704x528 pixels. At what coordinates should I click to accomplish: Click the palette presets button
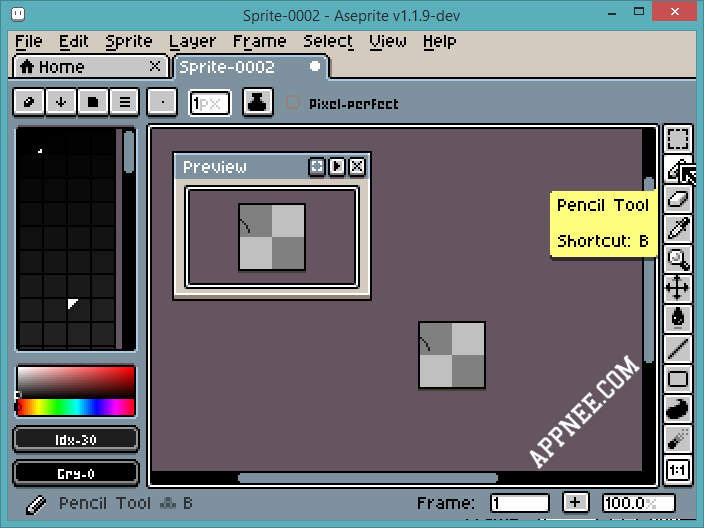coord(93,102)
